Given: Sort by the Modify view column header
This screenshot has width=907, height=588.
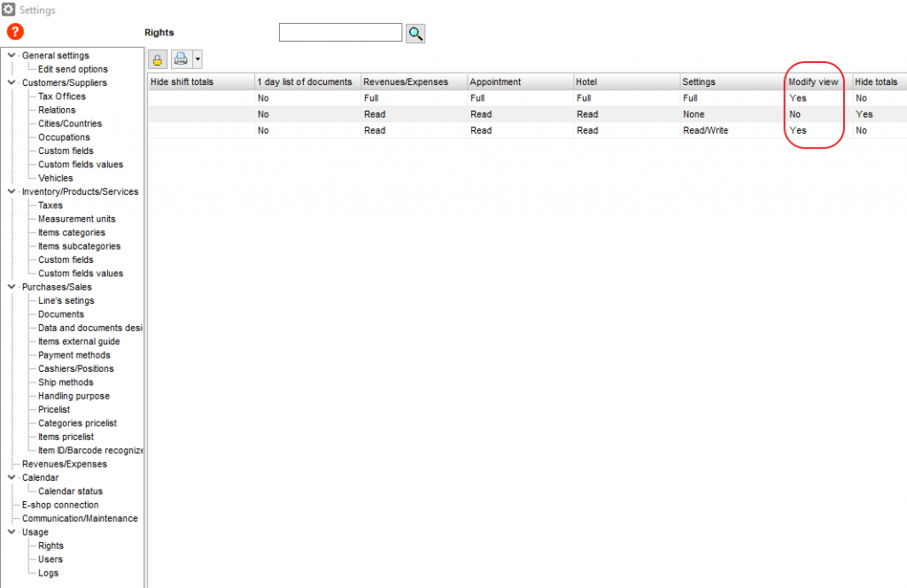Looking at the screenshot, I should tap(813, 81).
